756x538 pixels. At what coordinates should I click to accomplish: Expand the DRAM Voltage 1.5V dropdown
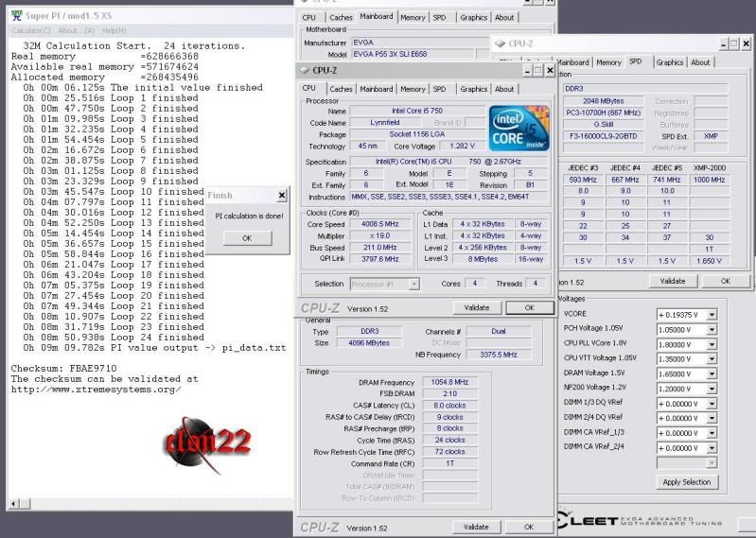pyautogui.click(x=712, y=374)
